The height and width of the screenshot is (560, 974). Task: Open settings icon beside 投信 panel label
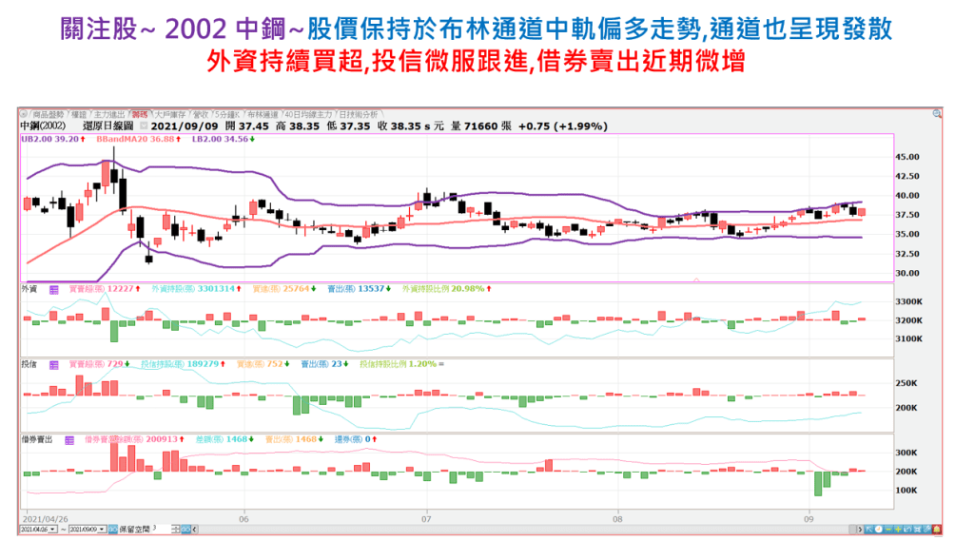pos(54,364)
